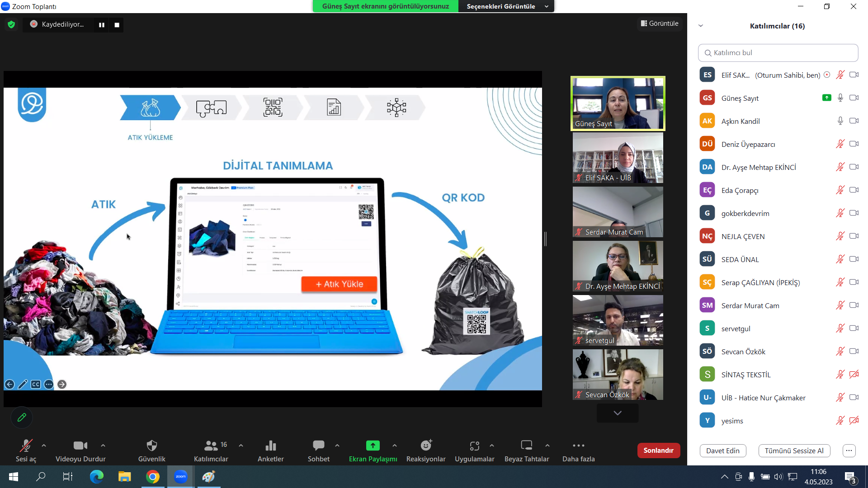The height and width of the screenshot is (488, 868).
Task: Open the Sohbet chat icon
Action: (x=318, y=446)
